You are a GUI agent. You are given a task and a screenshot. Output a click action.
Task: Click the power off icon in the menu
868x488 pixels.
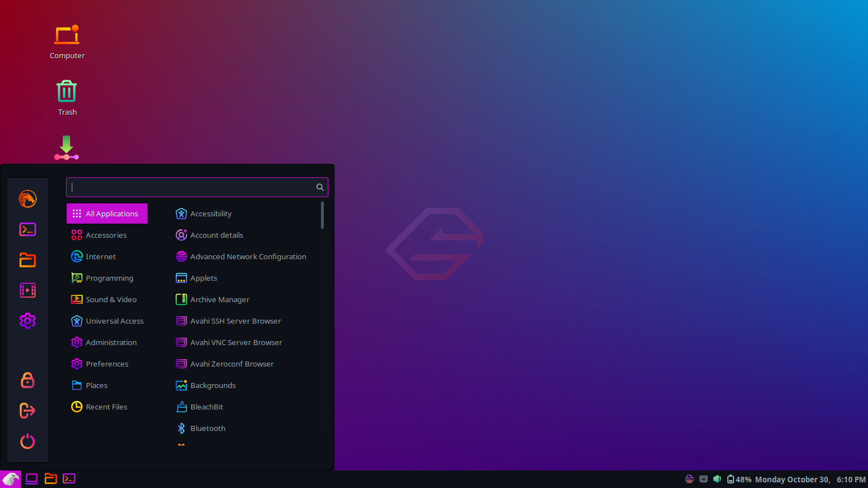click(28, 441)
